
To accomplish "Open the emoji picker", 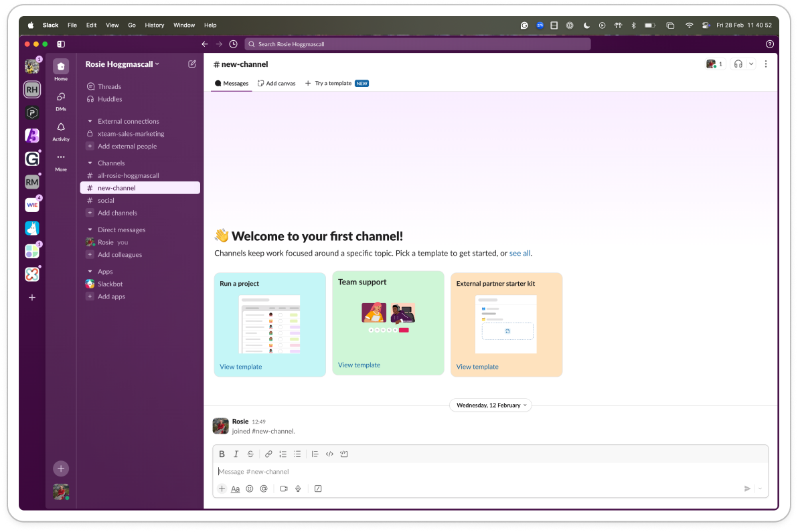I will 249,489.
